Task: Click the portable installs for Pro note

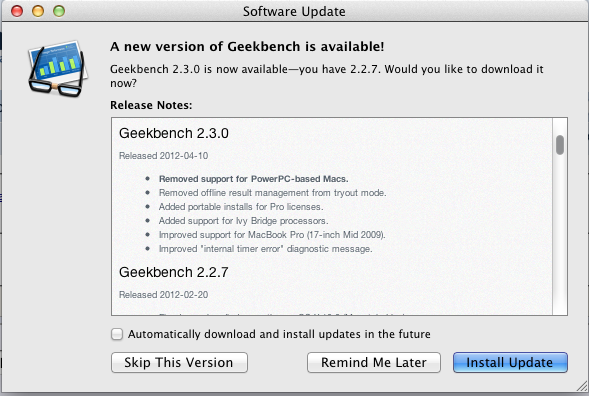Action: pyautogui.click(x=241, y=207)
